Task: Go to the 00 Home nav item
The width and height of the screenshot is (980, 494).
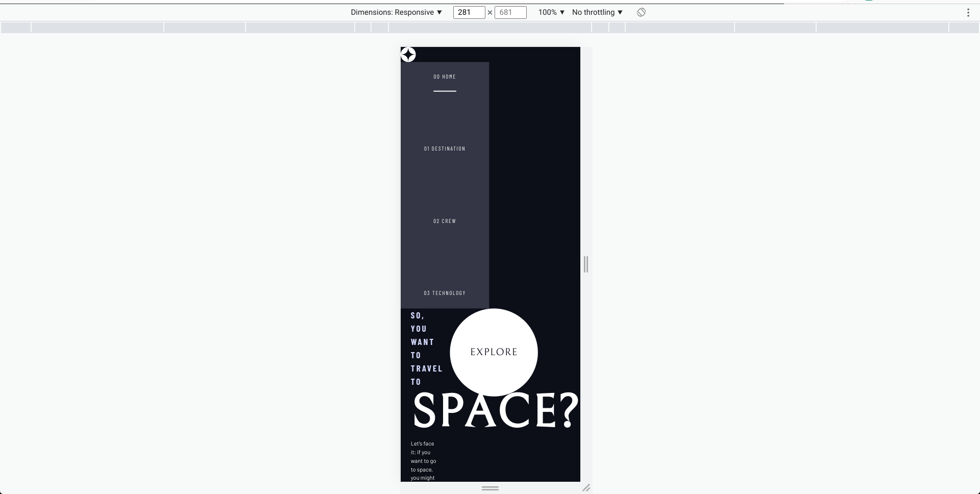Action: 445,77
